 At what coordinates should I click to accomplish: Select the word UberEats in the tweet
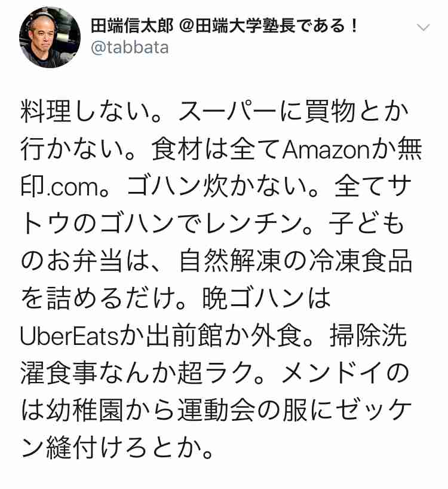coord(69,336)
